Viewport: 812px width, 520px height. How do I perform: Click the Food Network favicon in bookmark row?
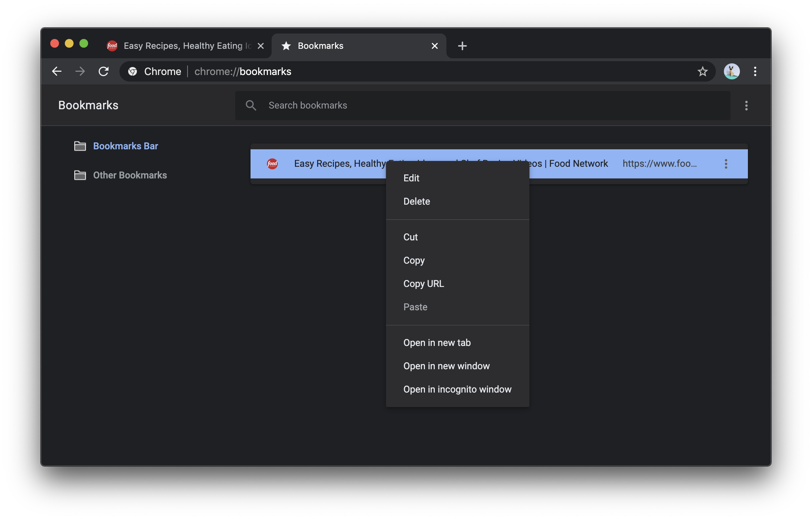272,164
